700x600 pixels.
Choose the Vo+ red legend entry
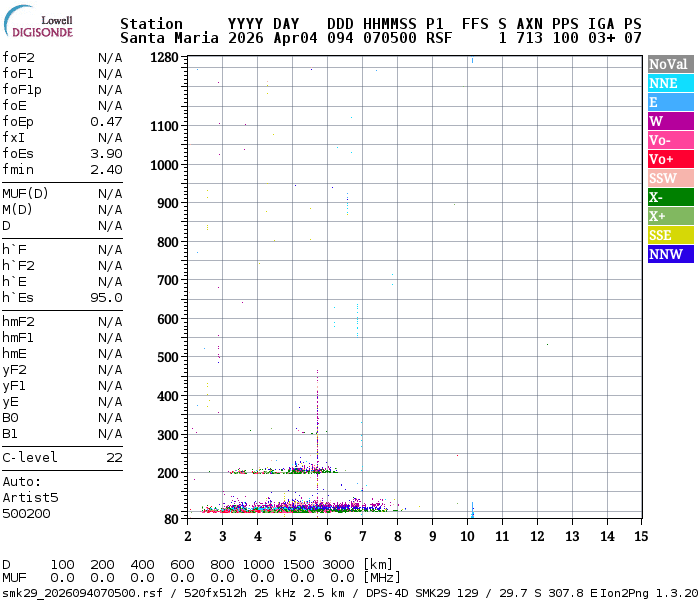pyautogui.click(x=669, y=159)
